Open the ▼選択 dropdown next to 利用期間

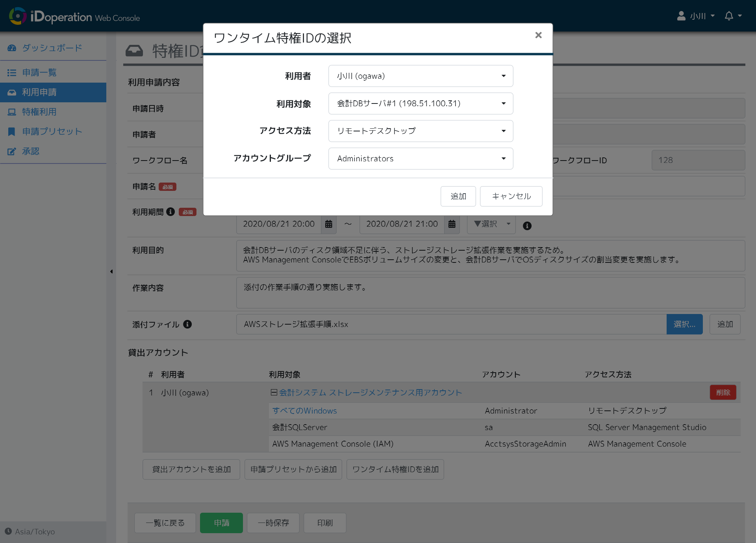click(x=491, y=224)
